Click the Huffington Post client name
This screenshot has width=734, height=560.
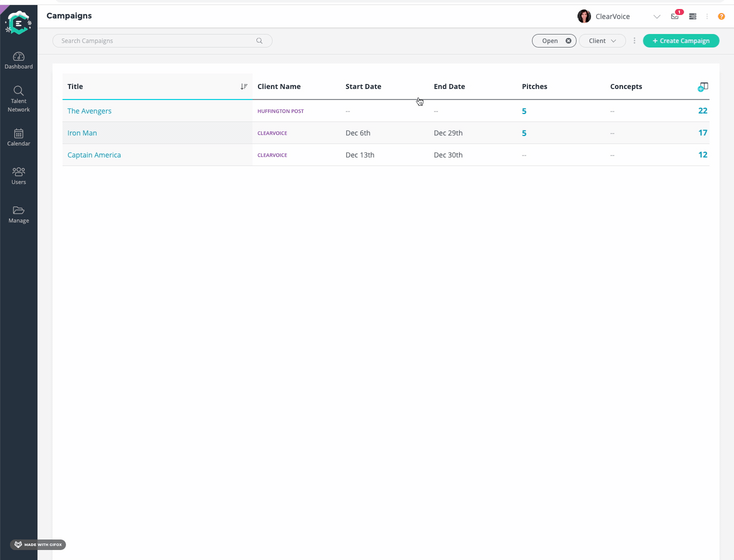click(x=280, y=111)
